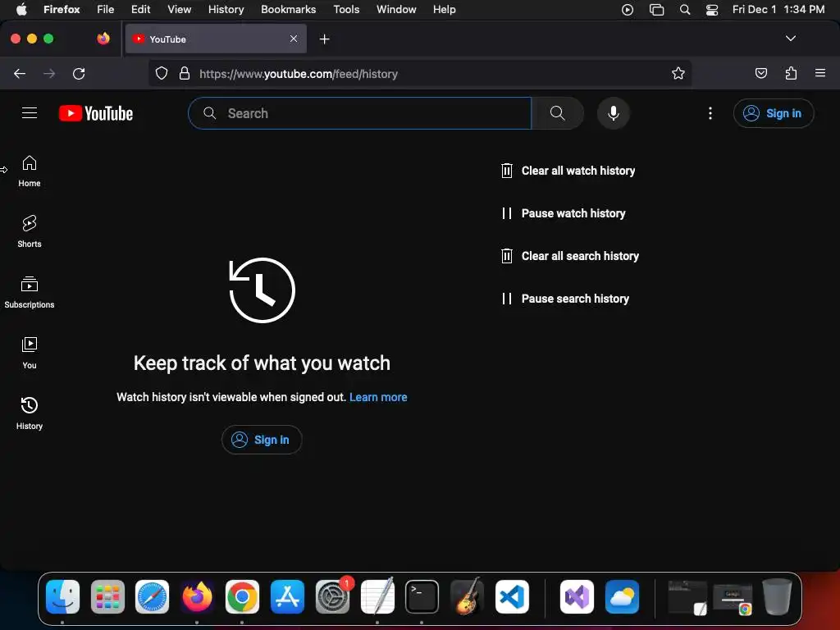Screen dimensions: 840x630
Task: Click Sign in at top right
Action: pyautogui.click(x=774, y=113)
